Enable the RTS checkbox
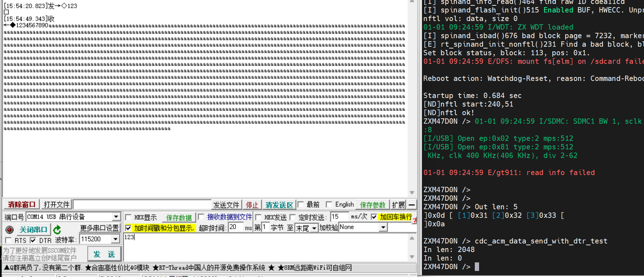 pyautogui.click(x=8, y=240)
